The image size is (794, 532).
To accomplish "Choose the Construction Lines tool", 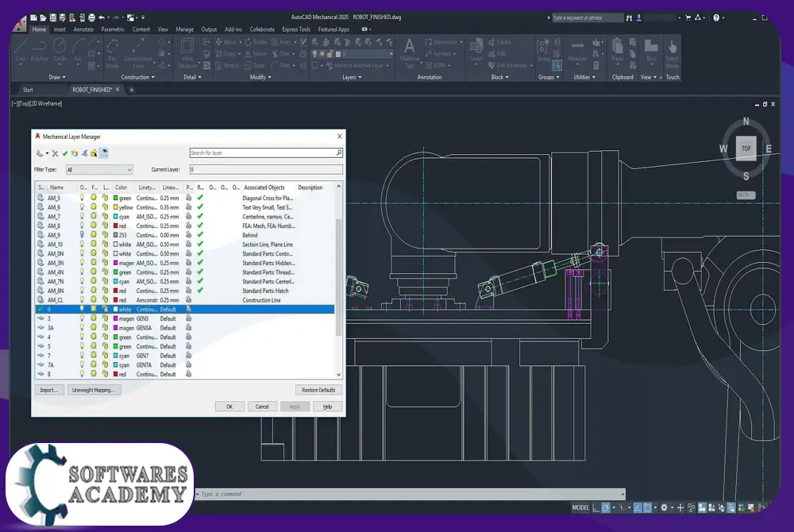I will (x=138, y=54).
